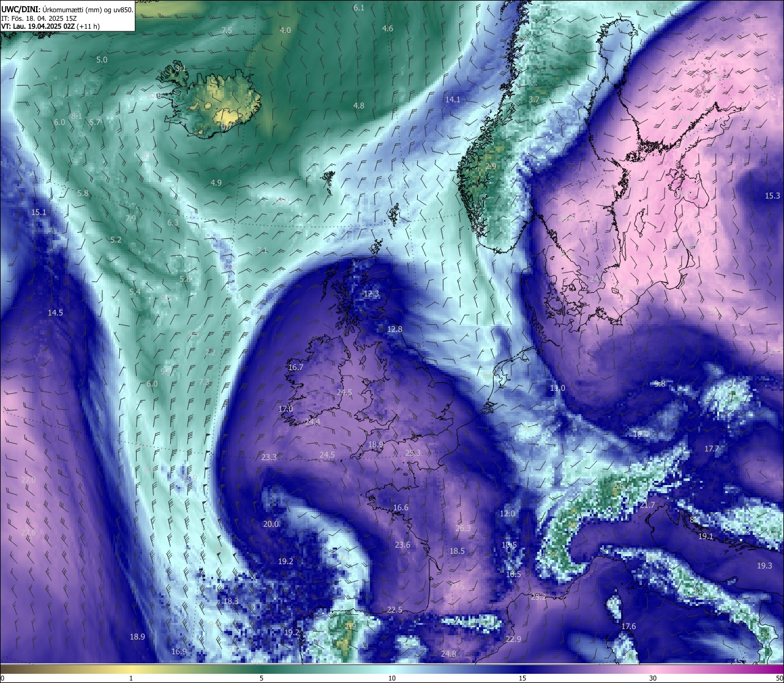
Task: Click the 12.3 value over Scotland
Action: click(x=372, y=293)
